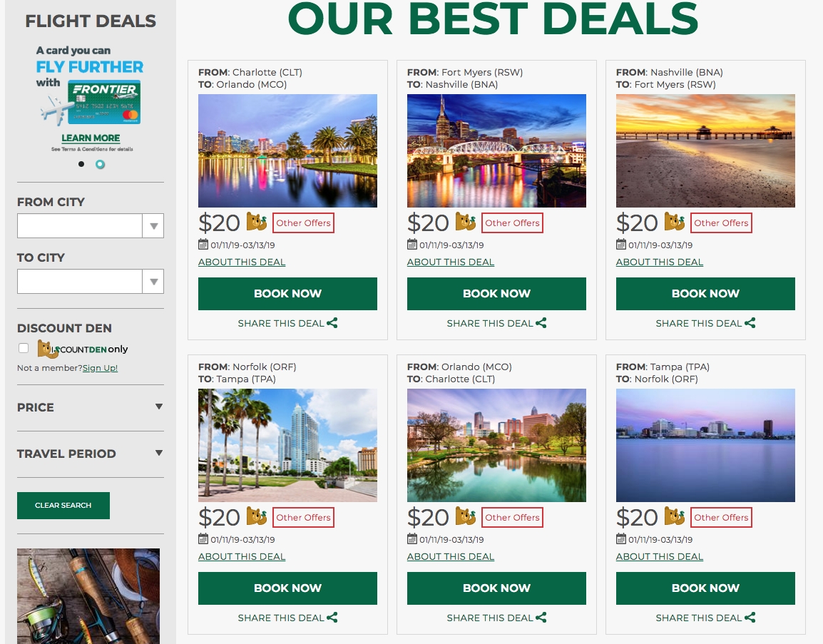823x644 pixels.
Task: Open About This Deal for Orlando to Charlotte
Action: point(450,556)
